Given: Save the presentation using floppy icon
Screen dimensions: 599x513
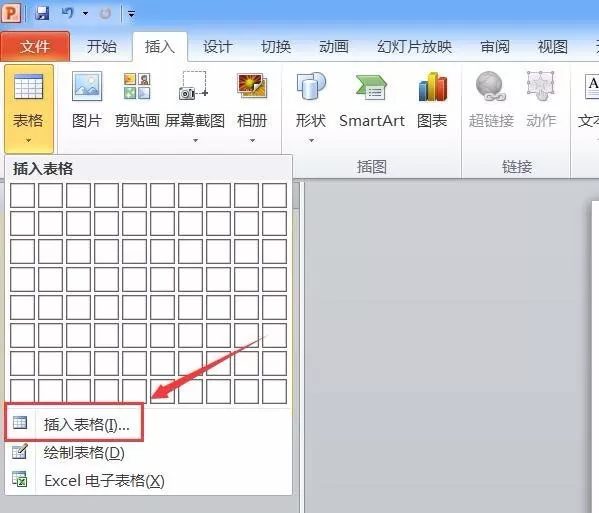Looking at the screenshot, I should 42,13.
